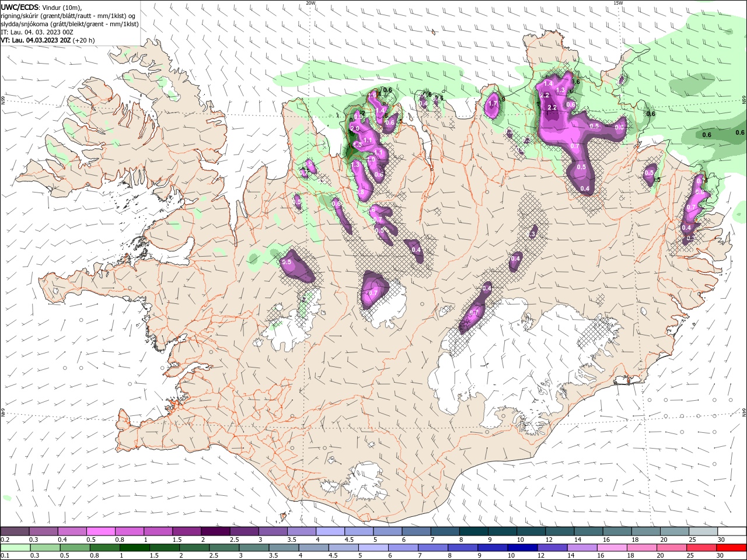Click the lower legend swatch labeled 20

click(672, 548)
